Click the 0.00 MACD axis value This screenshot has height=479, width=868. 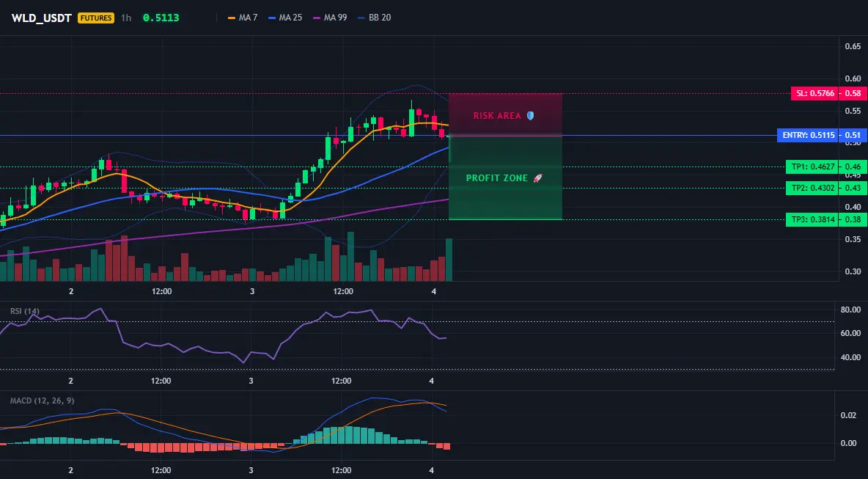(x=849, y=443)
